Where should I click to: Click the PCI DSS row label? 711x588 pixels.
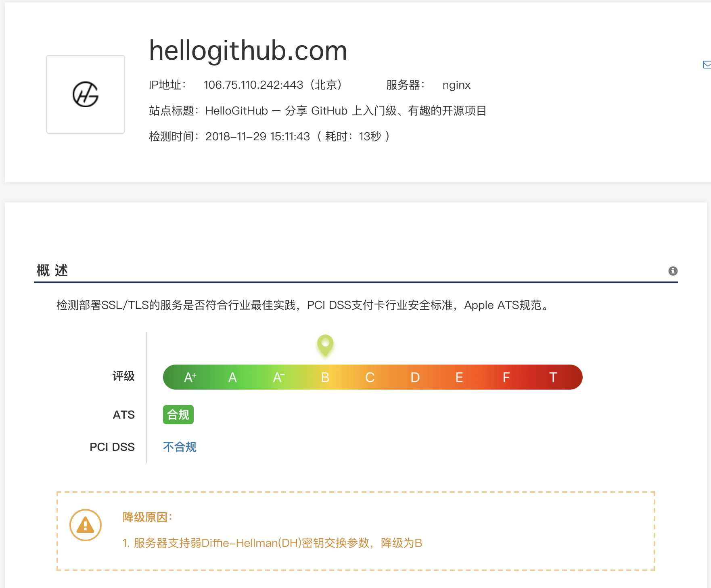tap(112, 447)
